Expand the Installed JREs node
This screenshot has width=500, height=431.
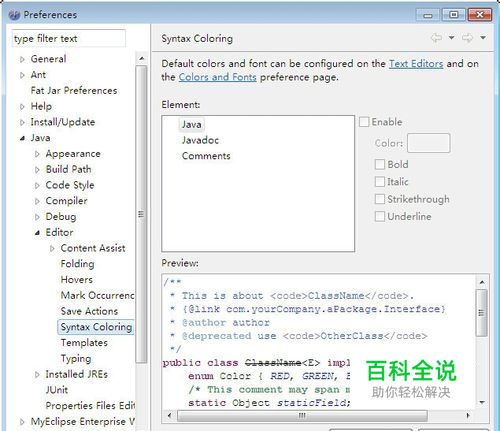point(37,374)
